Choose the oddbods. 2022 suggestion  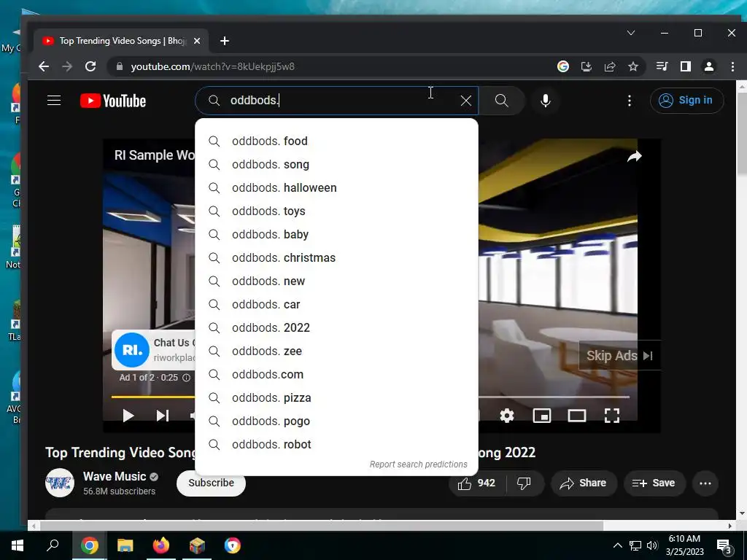[x=337, y=327]
